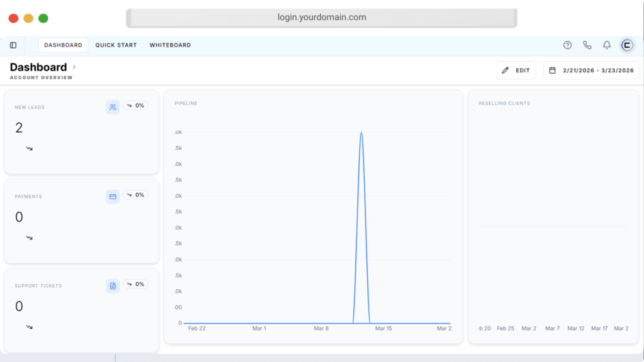
Task: Expand the chevron next to Dashboard title
Action: (x=74, y=67)
